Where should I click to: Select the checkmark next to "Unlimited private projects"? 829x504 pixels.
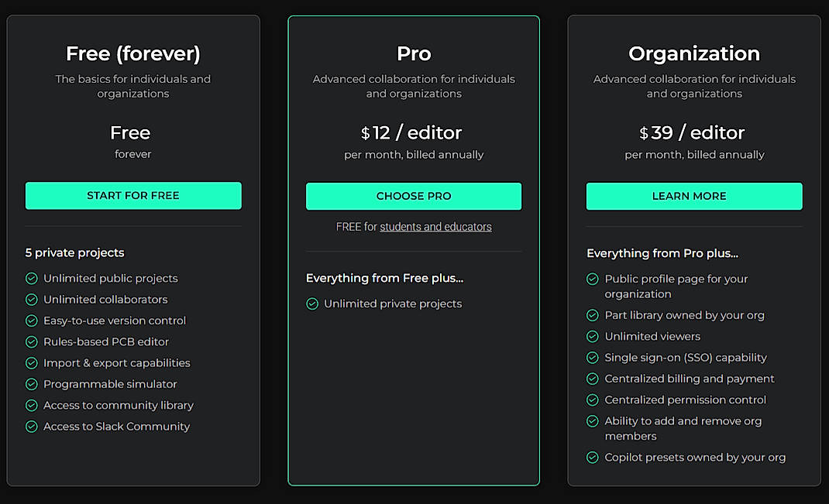312,303
